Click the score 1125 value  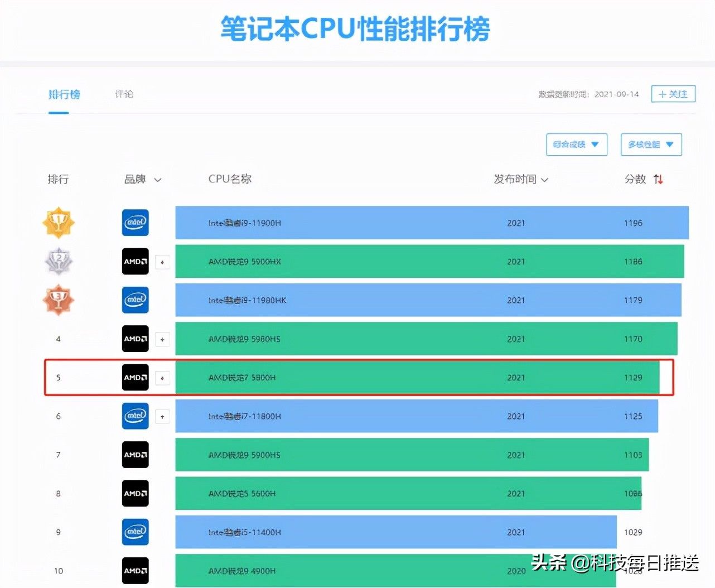pyautogui.click(x=633, y=416)
